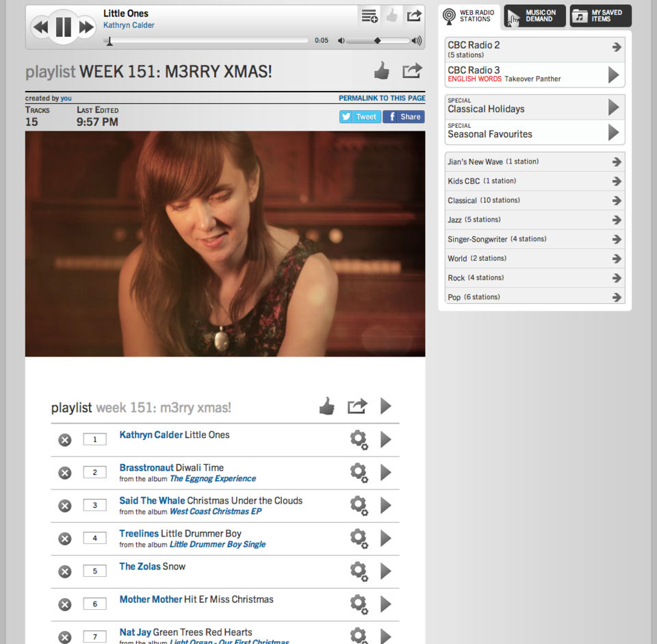Play Diwali Time by Brasstronaut
The image size is (657, 644).
[385, 473]
